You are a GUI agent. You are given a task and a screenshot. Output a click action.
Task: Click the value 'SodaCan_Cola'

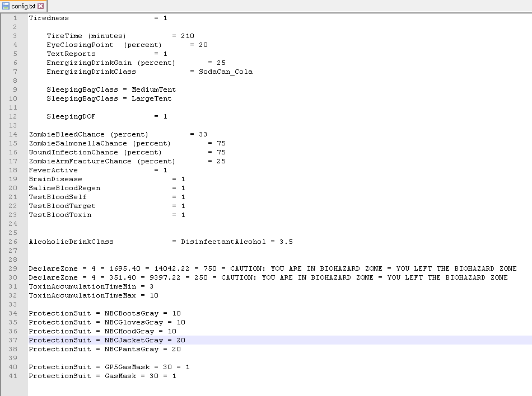click(226, 72)
